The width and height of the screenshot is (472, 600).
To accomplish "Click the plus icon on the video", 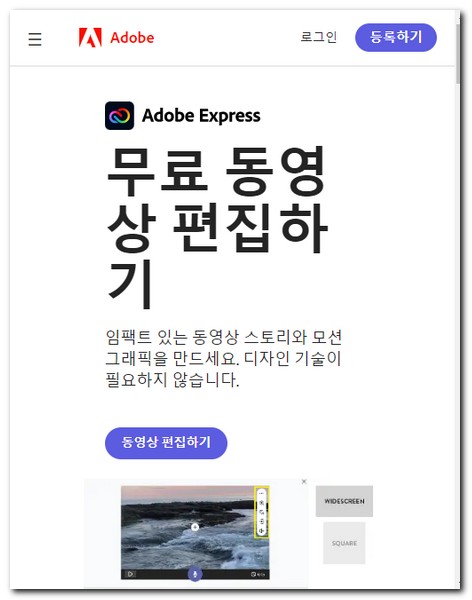I will coord(195,527).
